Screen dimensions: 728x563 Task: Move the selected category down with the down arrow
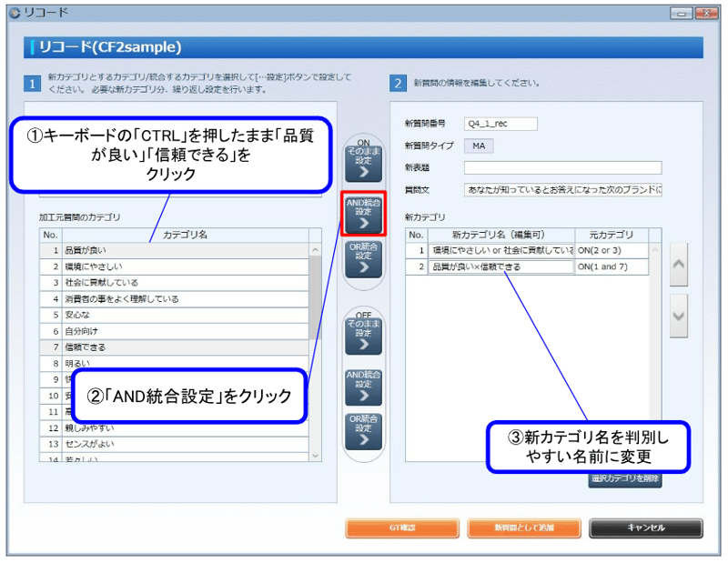click(679, 315)
